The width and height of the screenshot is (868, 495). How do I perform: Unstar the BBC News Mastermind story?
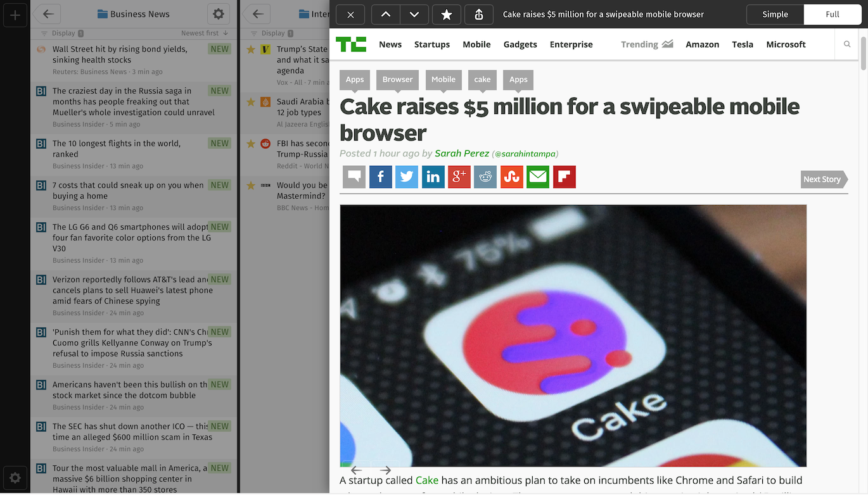251,185
